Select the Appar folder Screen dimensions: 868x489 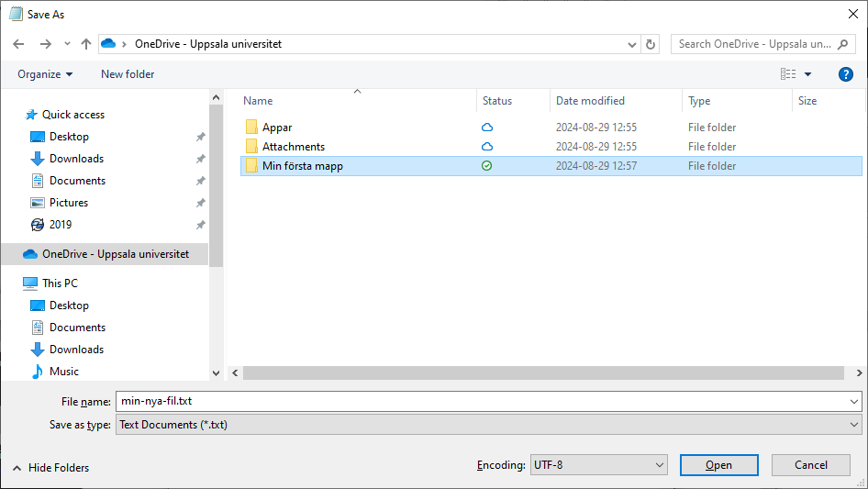click(551, 128)
